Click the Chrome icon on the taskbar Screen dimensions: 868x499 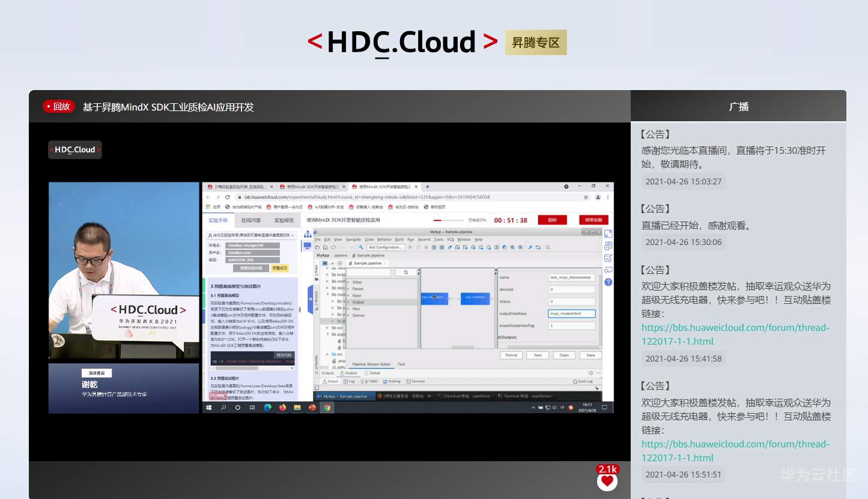click(x=327, y=407)
